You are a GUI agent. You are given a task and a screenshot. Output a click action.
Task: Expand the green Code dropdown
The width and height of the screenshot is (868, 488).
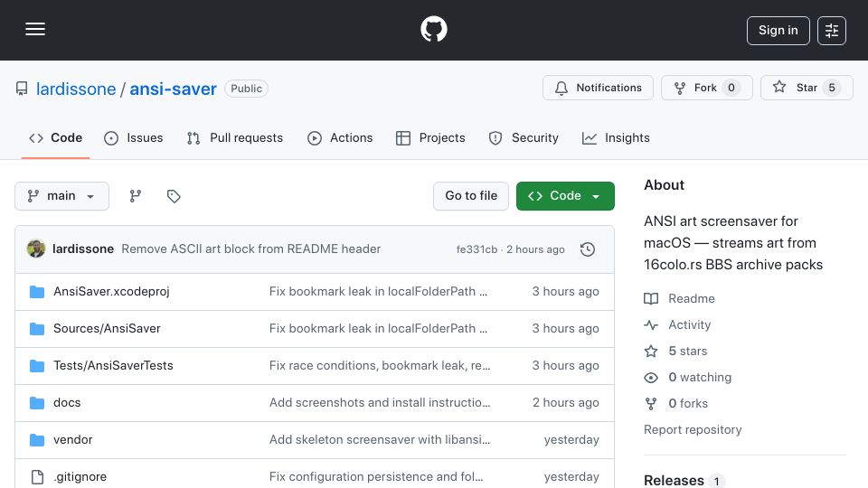565,196
